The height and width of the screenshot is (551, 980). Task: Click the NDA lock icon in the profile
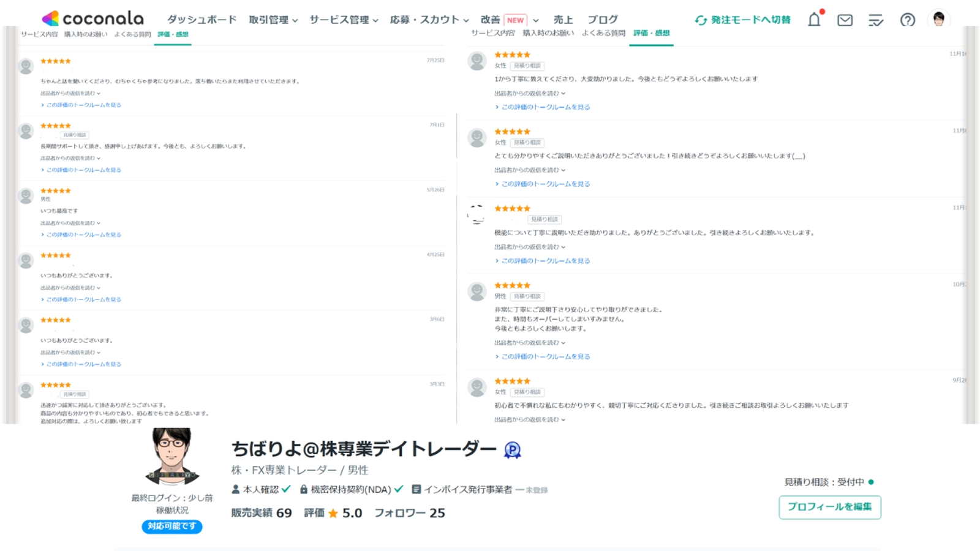tap(303, 489)
